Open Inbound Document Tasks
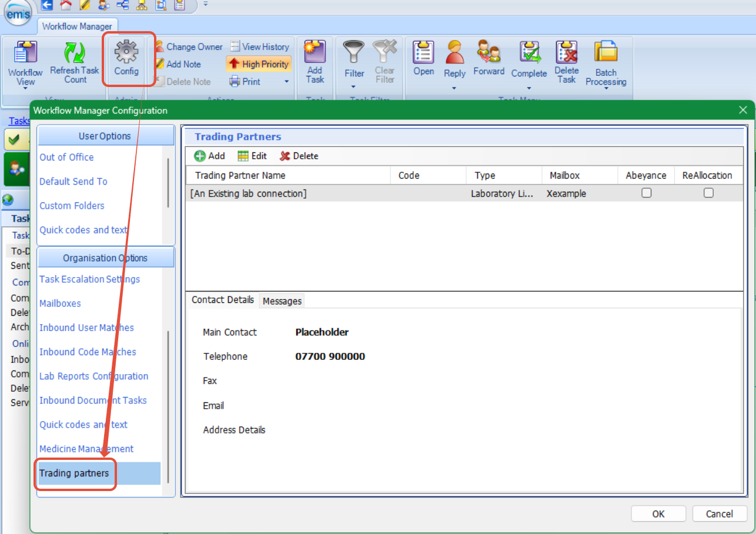This screenshot has width=756, height=534. pyautogui.click(x=93, y=400)
